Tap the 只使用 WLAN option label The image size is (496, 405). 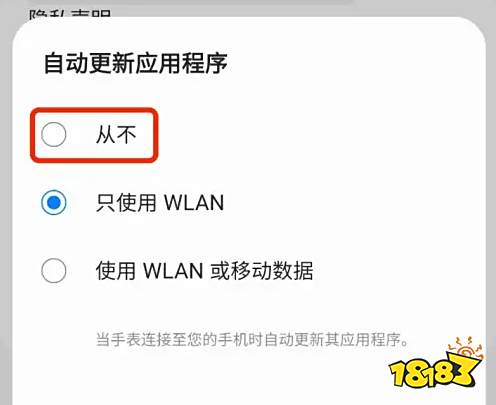pos(160,203)
